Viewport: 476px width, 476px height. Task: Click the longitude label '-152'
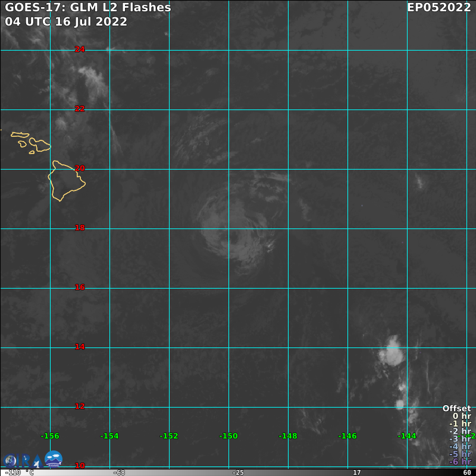point(169,436)
